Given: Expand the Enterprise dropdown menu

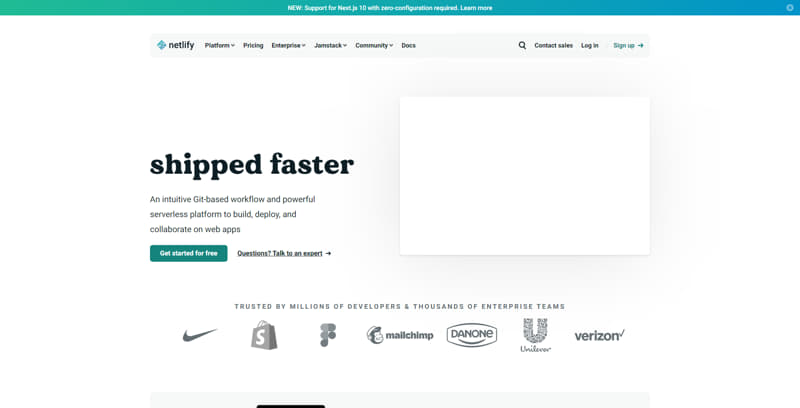Looking at the screenshot, I should [x=288, y=45].
